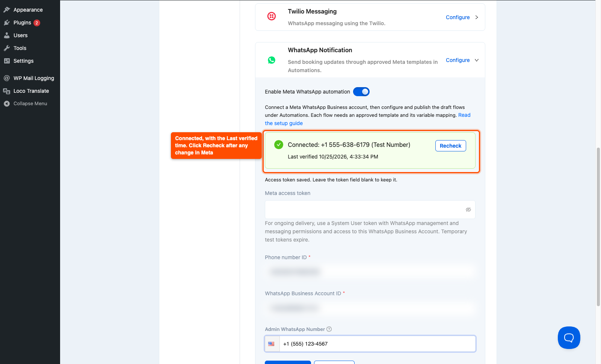Click the Settings sliders icon
The height and width of the screenshot is (364, 601).
point(7,61)
